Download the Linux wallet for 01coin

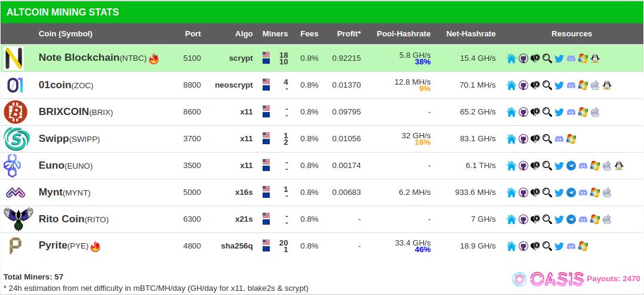coord(606,85)
